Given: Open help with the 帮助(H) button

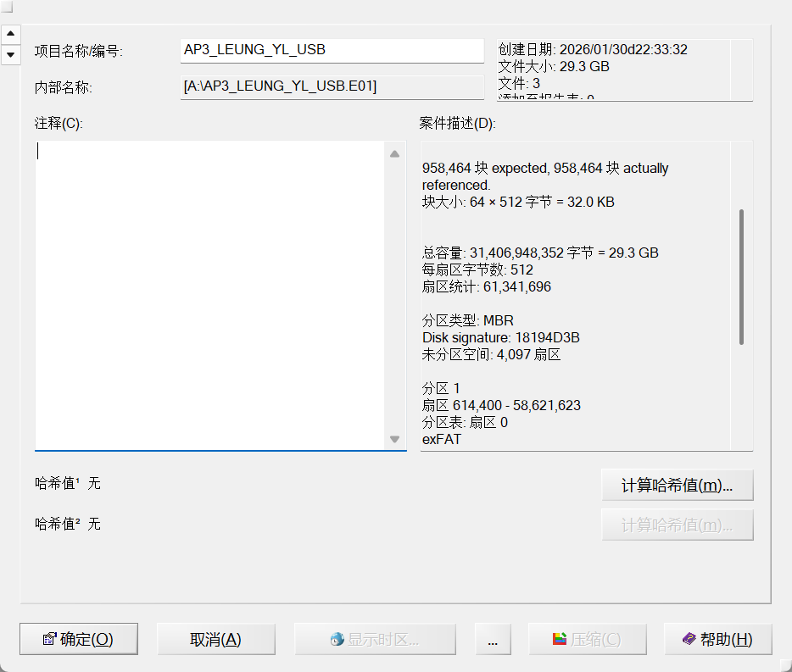Looking at the screenshot, I should 717,639.
